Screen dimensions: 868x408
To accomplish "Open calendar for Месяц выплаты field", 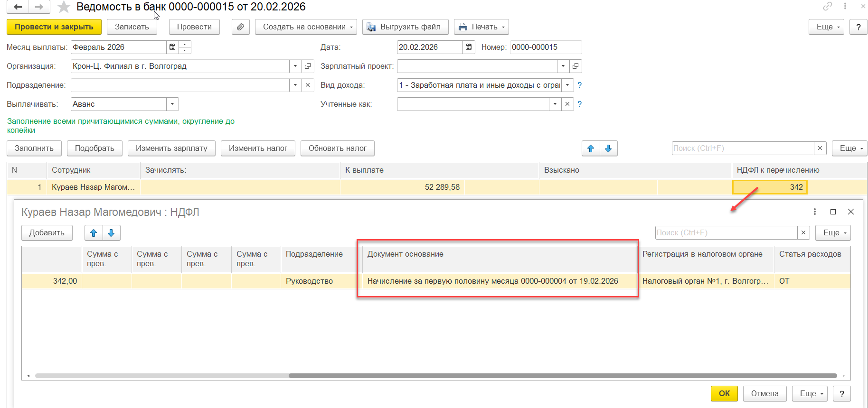I will pos(172,47).
